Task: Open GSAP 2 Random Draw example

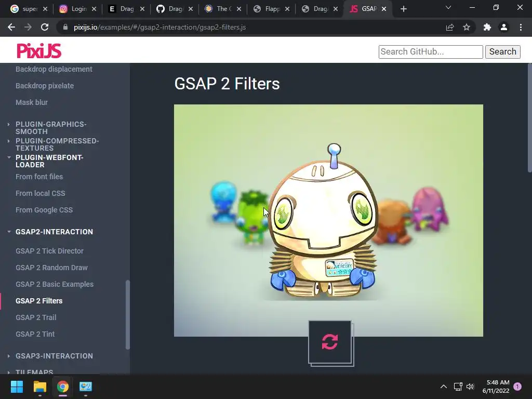Action: (51, 268)
